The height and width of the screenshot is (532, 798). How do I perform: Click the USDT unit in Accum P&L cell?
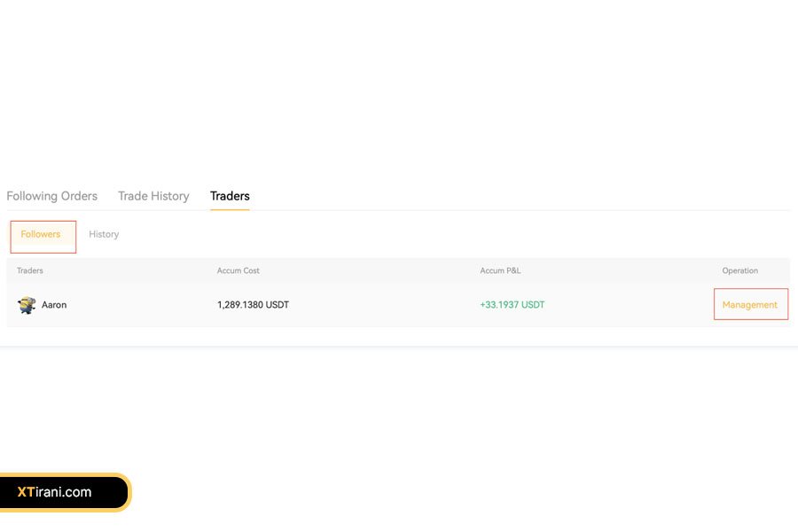[533, 305]
